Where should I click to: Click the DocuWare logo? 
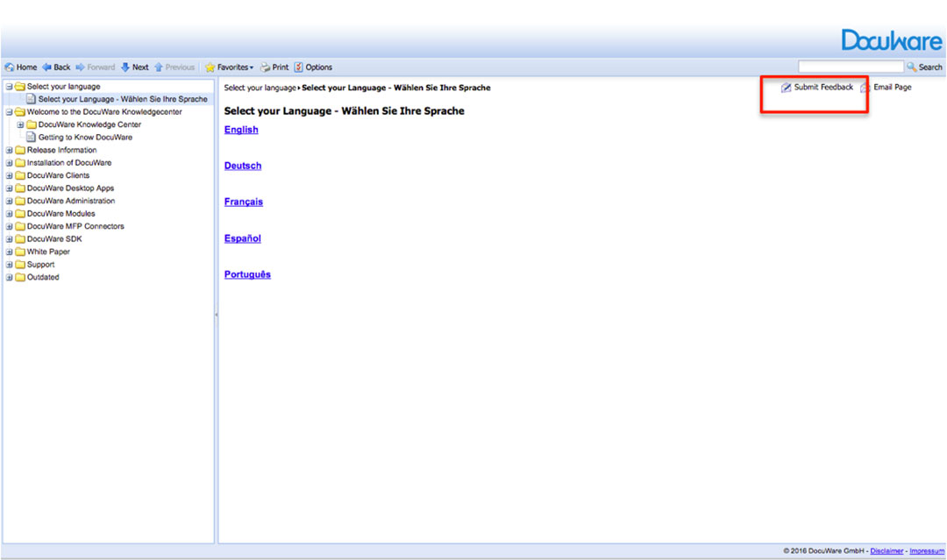point(892,39)
